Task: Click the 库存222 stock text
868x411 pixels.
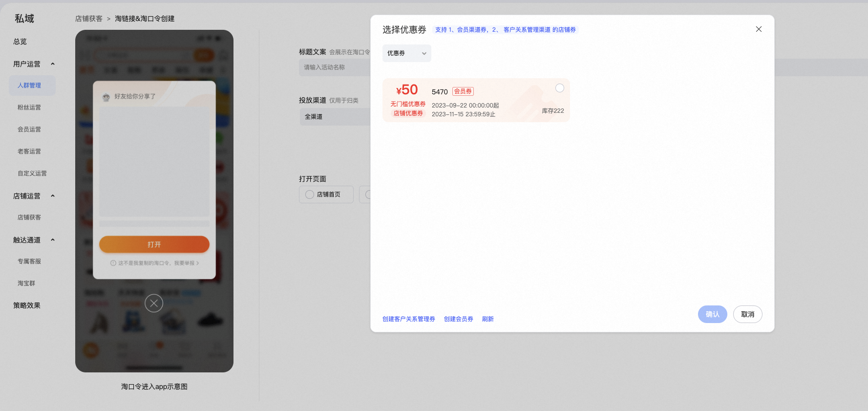Action: pyautogui.click(x=553, y=111)
